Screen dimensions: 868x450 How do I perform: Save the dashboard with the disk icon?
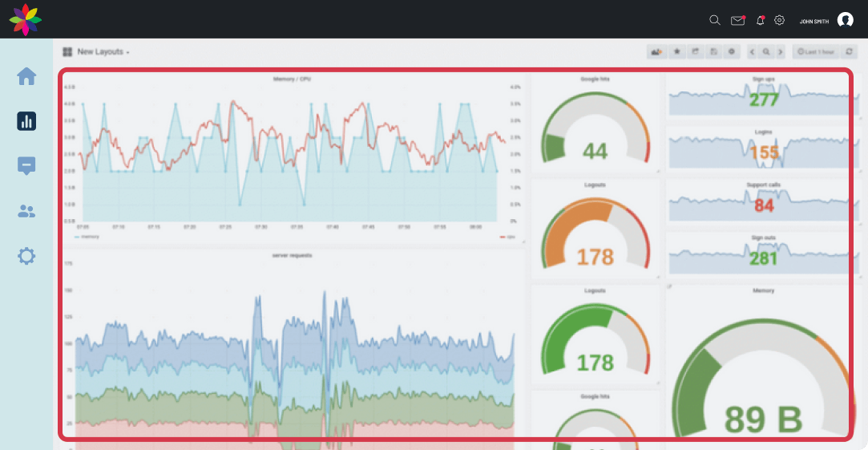713,51
